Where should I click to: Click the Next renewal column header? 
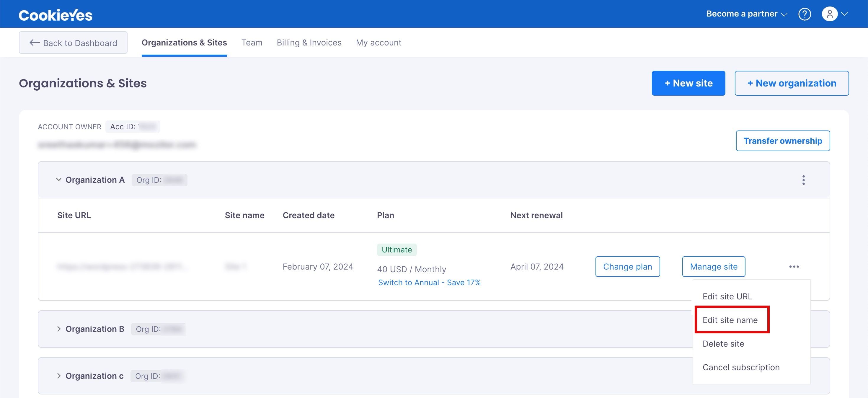click(536, 215)
